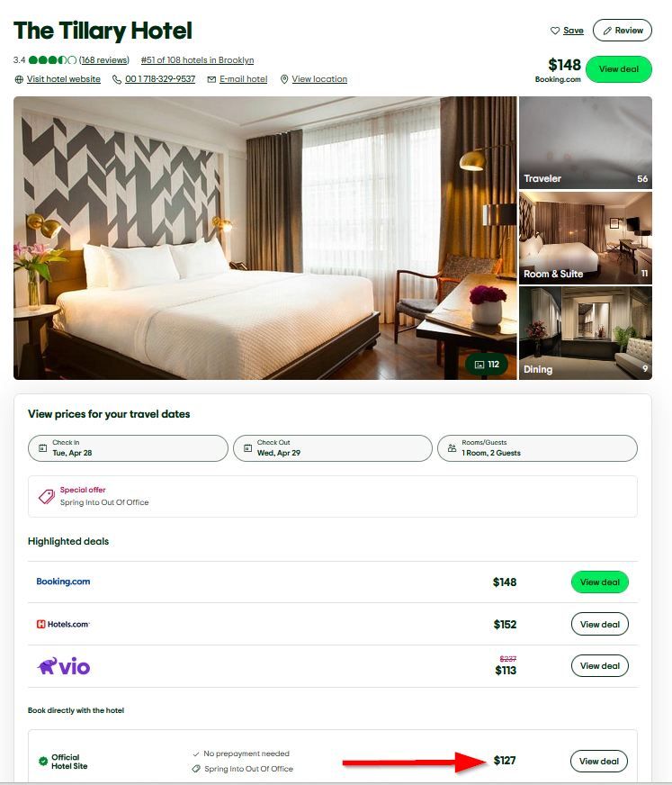The height and width of the screenshot is (785, 672).
Task: View the Hotels.com $152 deal
Action: [599, 624]
